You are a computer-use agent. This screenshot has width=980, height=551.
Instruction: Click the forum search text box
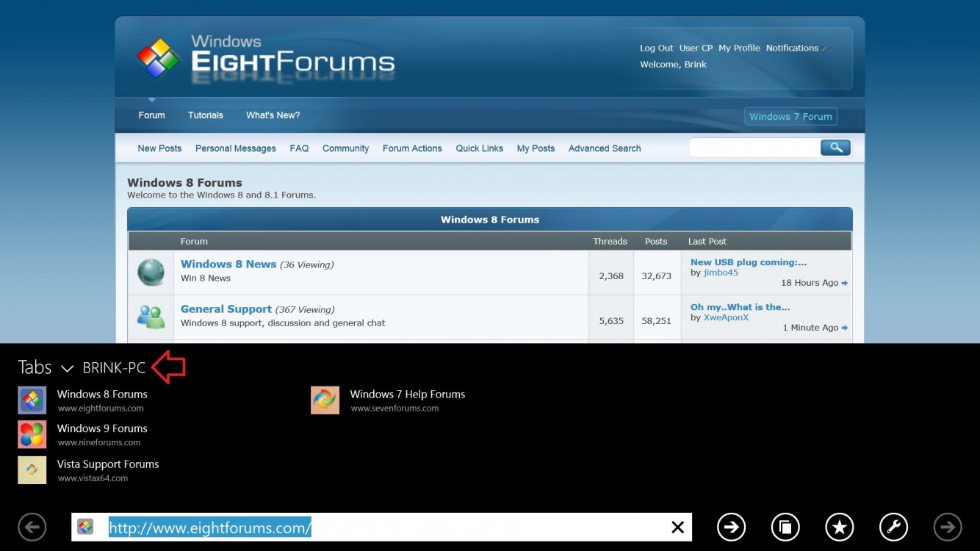click(754, 148)
